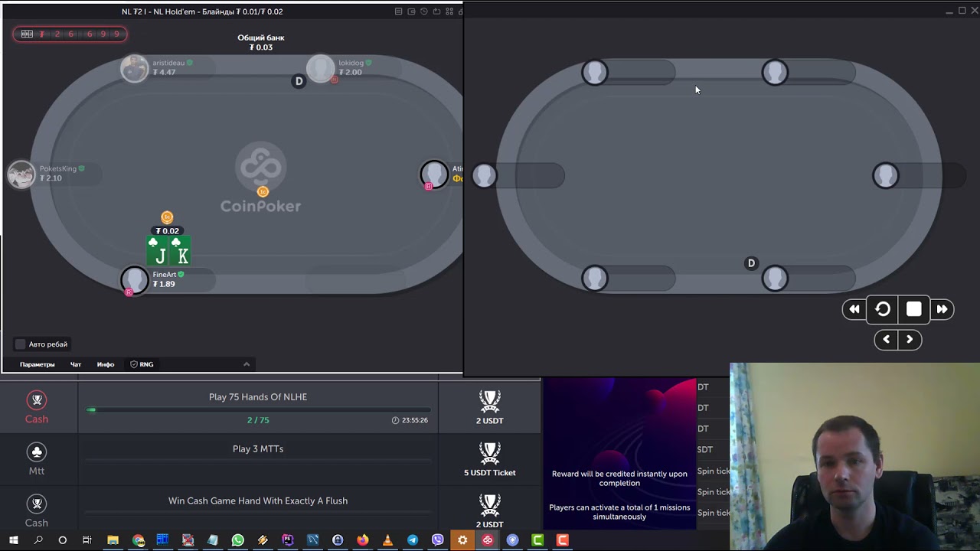Open Firefox from the taskbar
The image size is (980, 551).
tap(362, 540)
